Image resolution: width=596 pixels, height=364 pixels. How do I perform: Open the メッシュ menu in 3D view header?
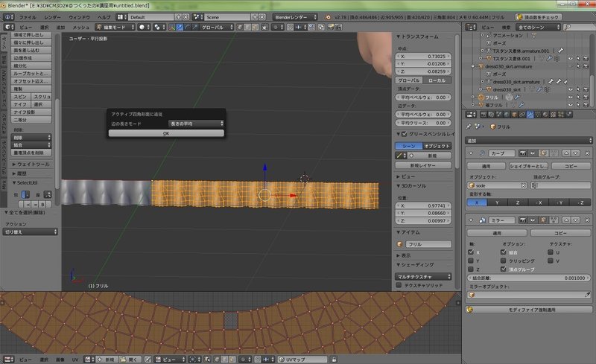click(x=80, y=27)
